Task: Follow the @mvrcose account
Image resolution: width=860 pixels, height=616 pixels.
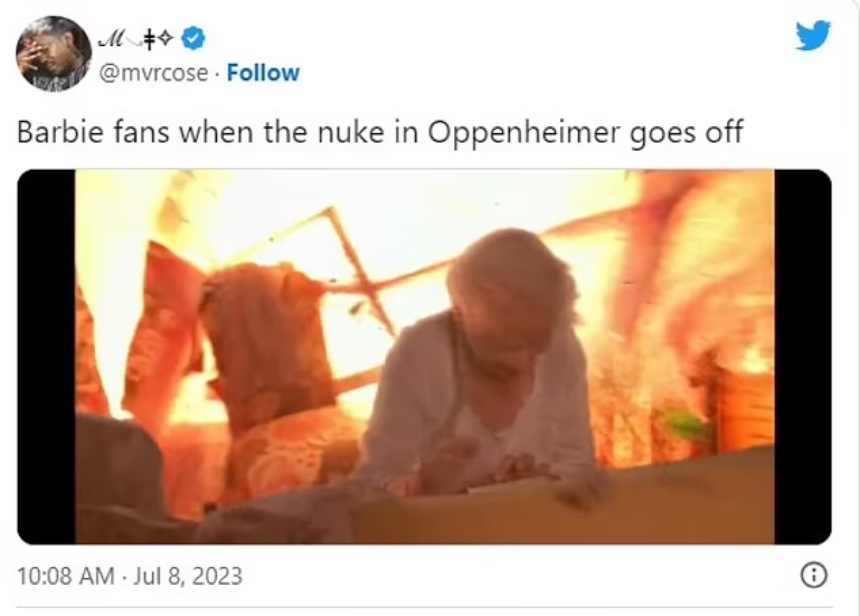Action: tap(263, 73)
